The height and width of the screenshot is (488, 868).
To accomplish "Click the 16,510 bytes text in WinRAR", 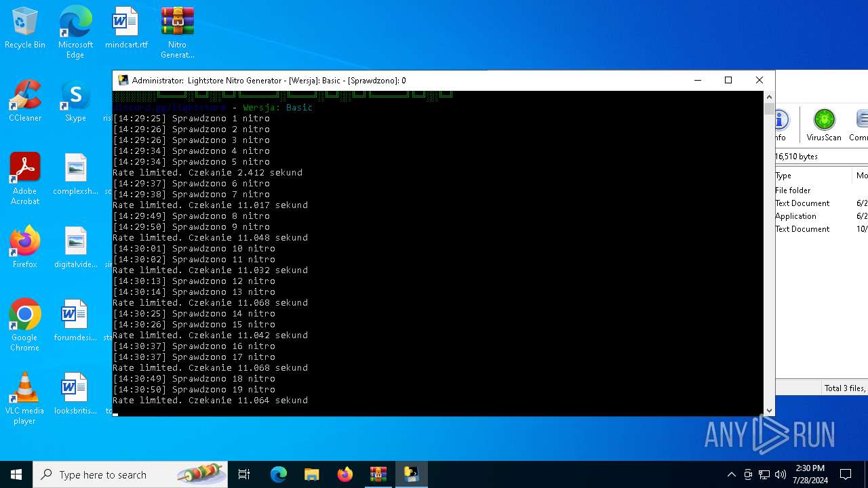I will click(x=797, y=157).
